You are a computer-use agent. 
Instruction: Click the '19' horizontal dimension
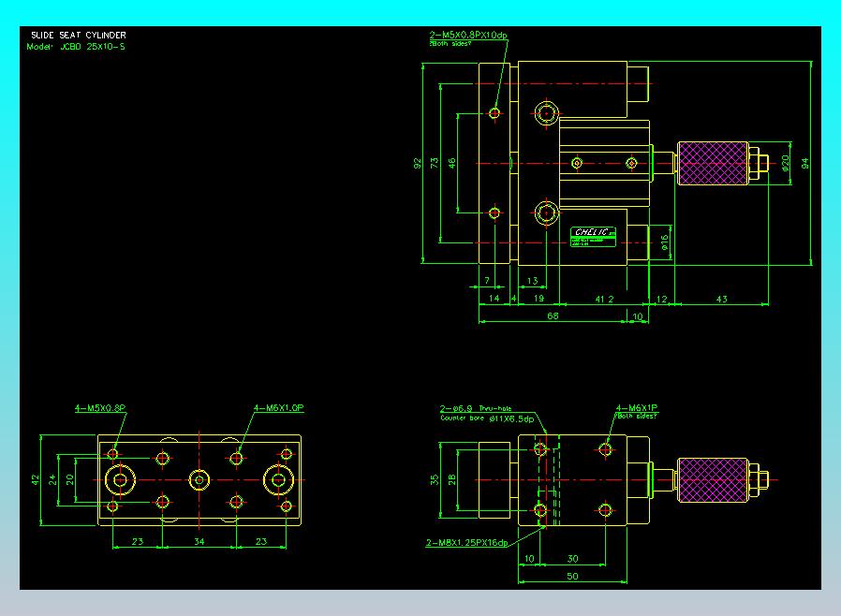[x=539, y=298]
